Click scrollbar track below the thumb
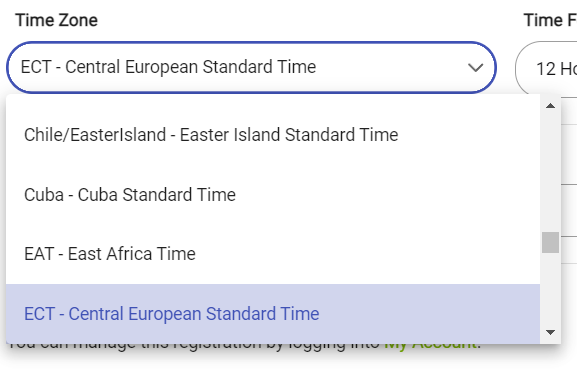 click(x=550, y=289)
